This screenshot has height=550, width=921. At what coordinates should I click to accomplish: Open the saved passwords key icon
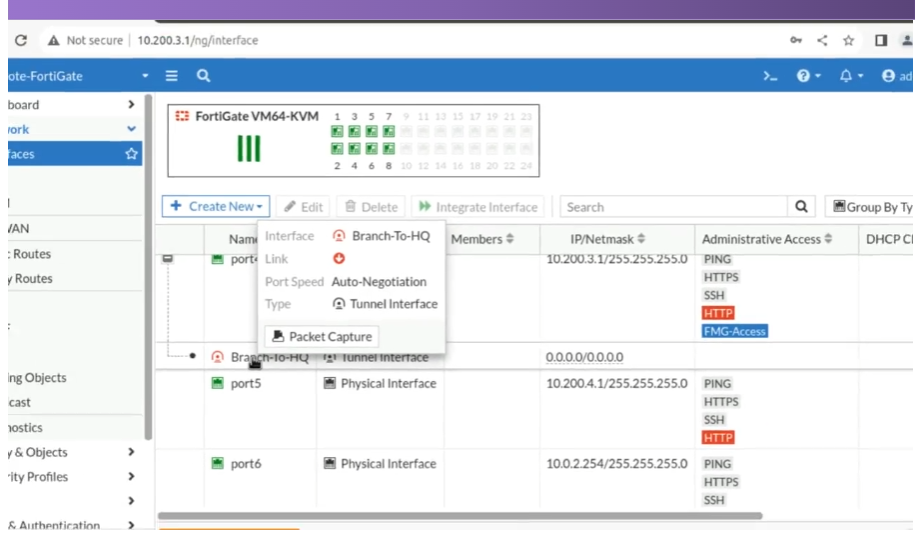pyautogui.click(x=796, y=40)
